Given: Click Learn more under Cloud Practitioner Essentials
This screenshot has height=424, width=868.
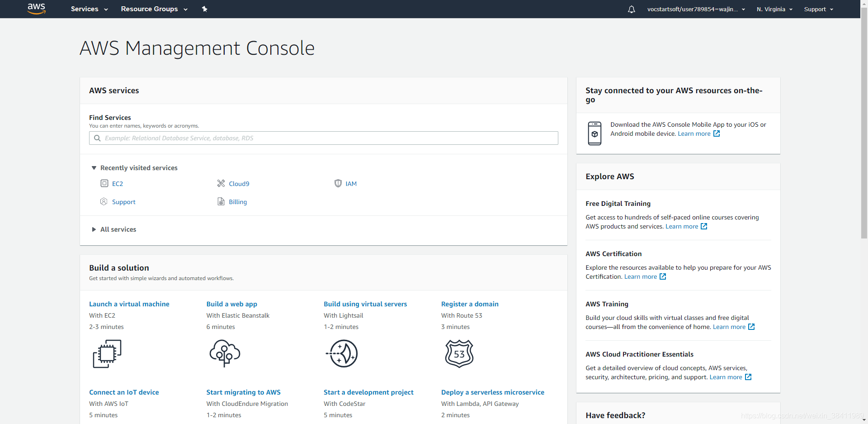Looking at the screenshot, I should (726, 377).
